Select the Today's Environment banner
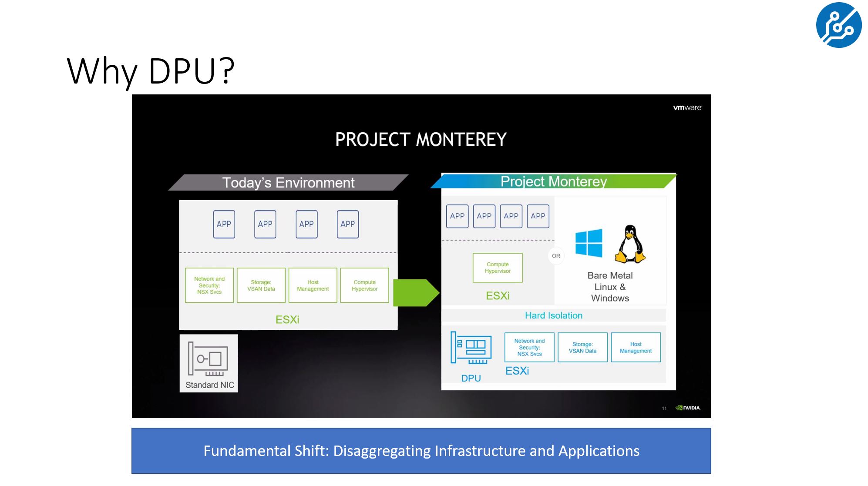This screenshot has width=868, height=486. (288, 183)
